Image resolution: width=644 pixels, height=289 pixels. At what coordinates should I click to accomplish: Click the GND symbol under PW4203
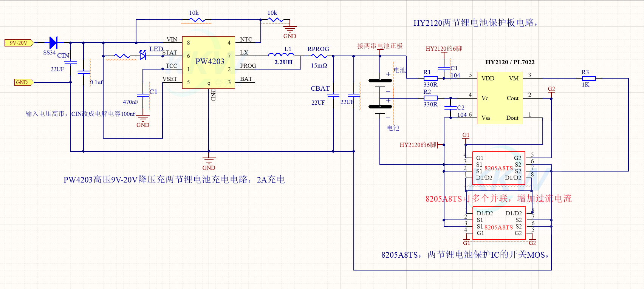(209, 163)
